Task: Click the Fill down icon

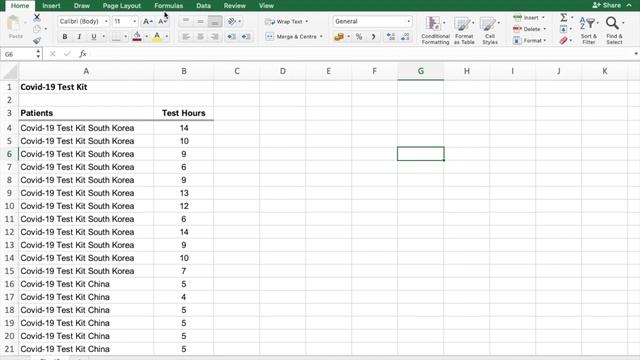Action: 564,29
